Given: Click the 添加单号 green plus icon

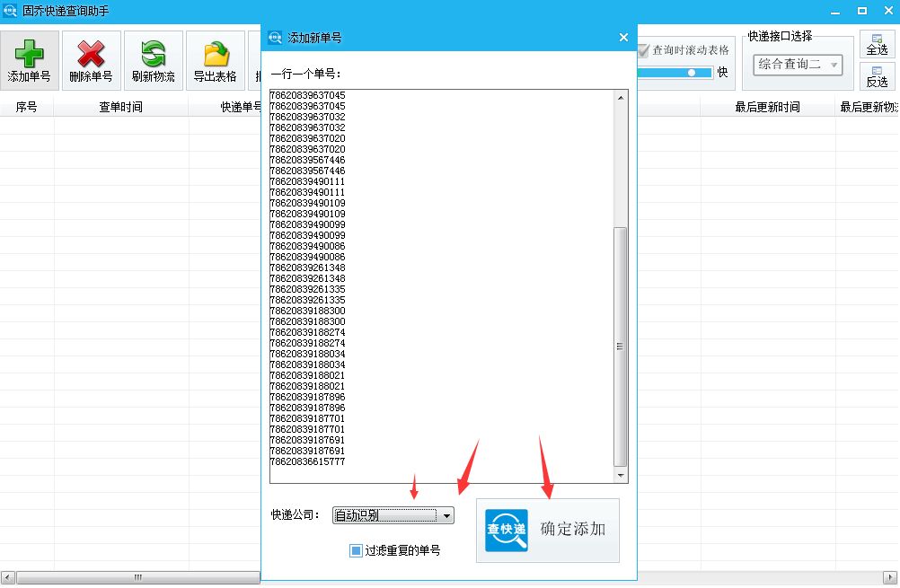Looking at the screenshot, I should pyautogui.click(x=30, y=54).
